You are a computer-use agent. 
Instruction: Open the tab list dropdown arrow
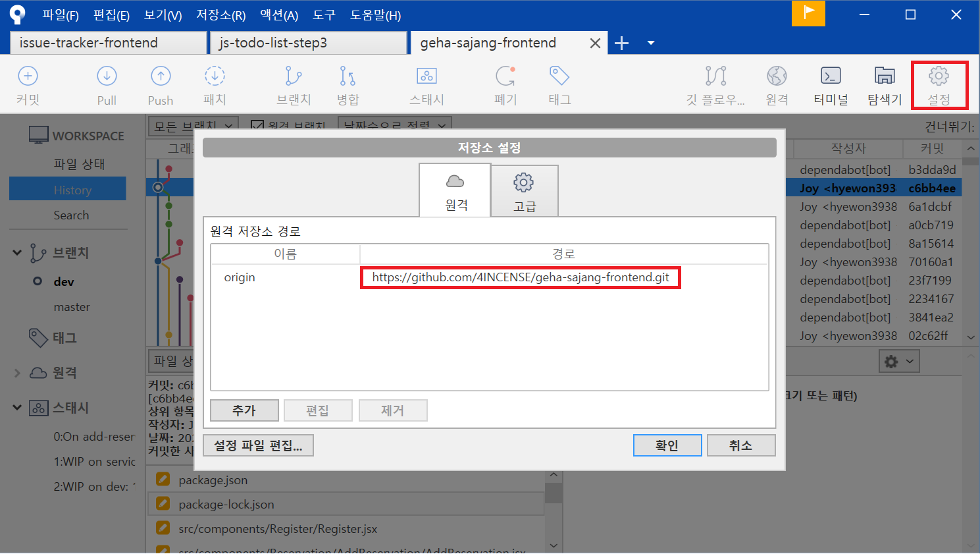tap(651, 43)
